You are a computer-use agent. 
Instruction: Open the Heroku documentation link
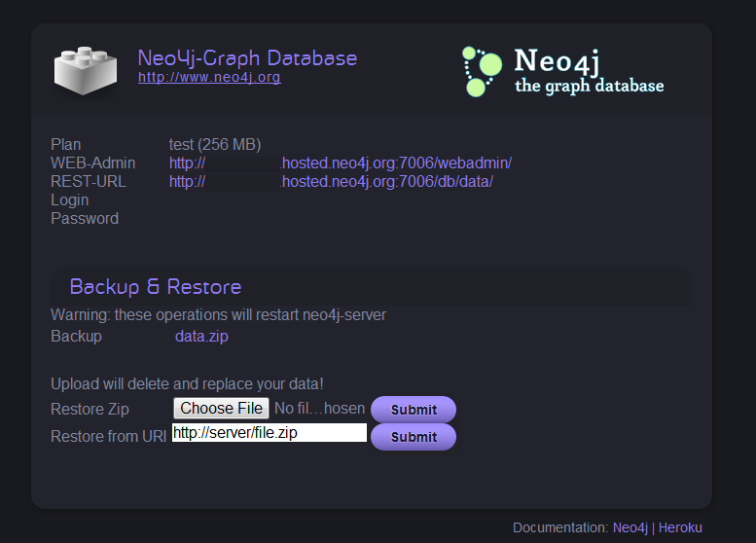pos(680,527)
